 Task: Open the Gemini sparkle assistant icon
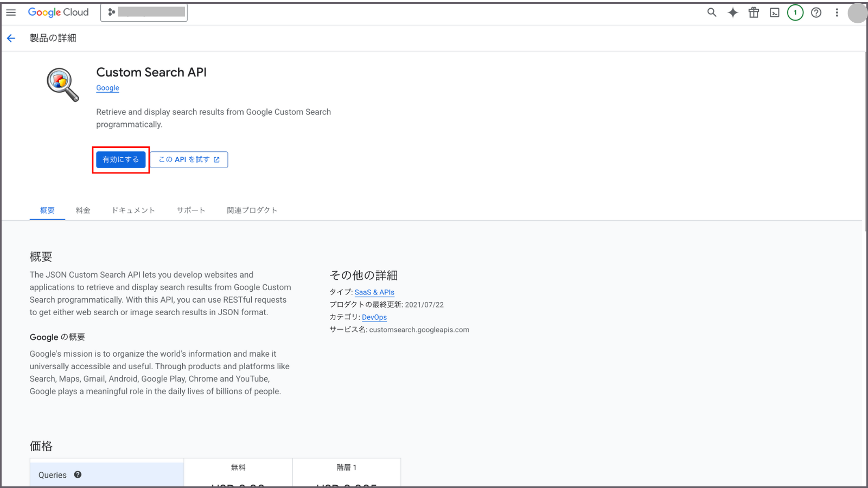pyautogui.click(x=733, y=12)
